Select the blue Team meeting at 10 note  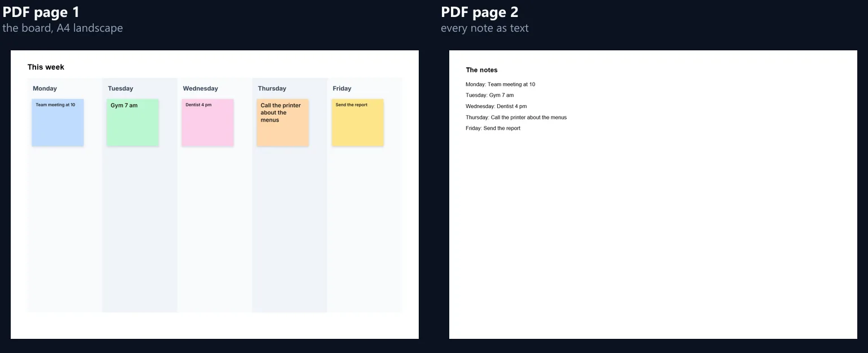coord(58,123)
